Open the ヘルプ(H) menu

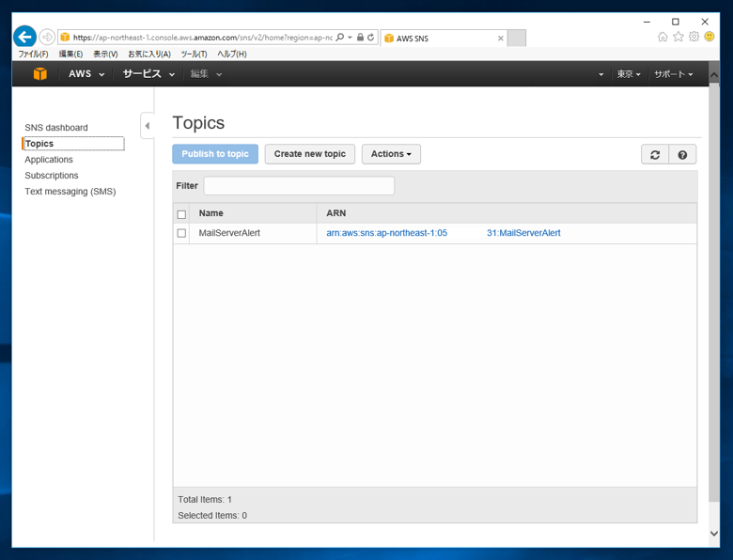pyautogui.click(x=232, y=54)
